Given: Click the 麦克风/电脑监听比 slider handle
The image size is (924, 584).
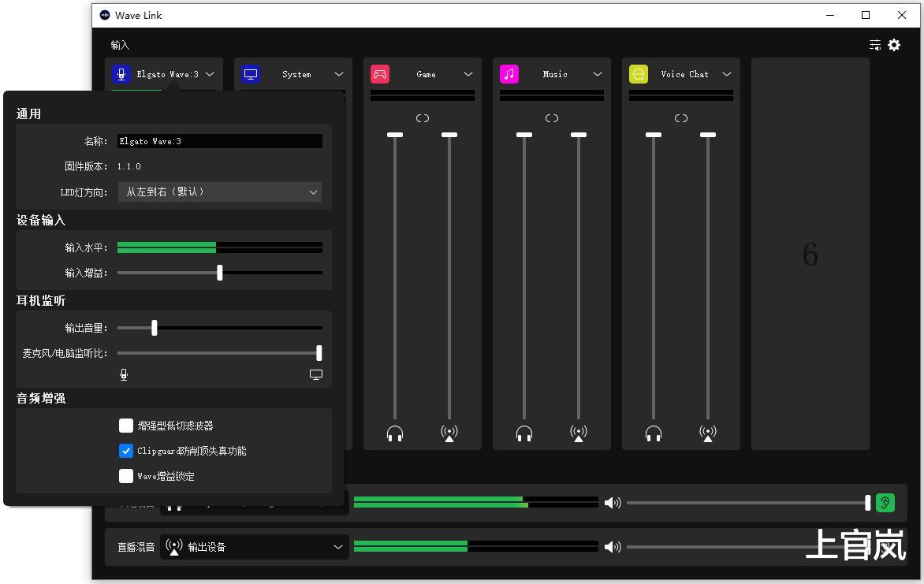Looking at the screenshot, I should [x=319, y=353].
